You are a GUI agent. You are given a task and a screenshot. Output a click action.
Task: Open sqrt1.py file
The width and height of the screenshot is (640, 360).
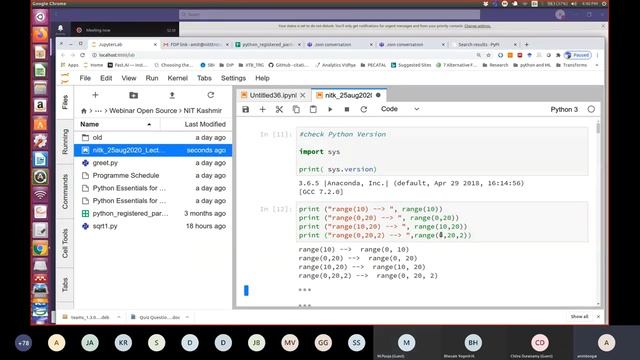(153, 226)
